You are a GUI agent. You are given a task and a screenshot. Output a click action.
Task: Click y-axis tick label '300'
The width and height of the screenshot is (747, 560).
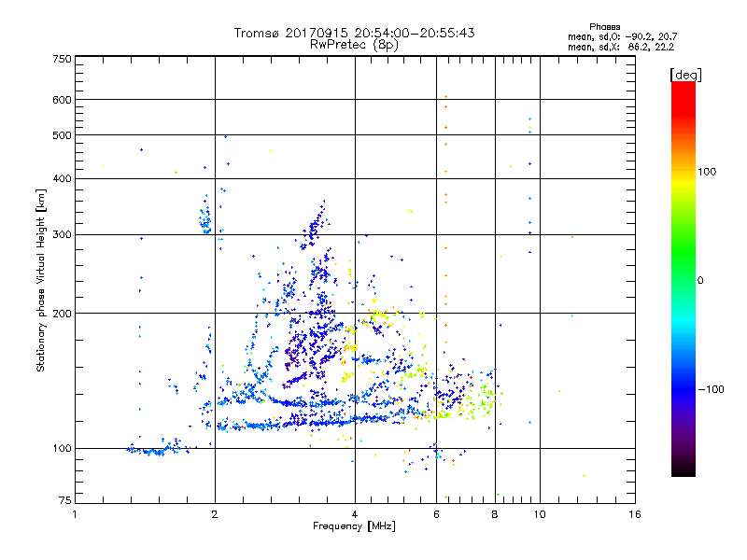click(62, 235)
